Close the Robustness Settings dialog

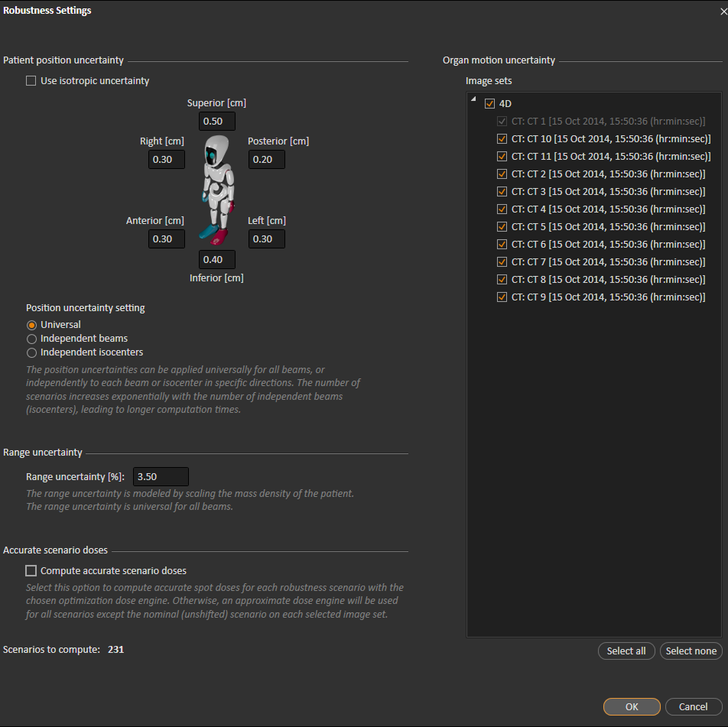(722, 11)
